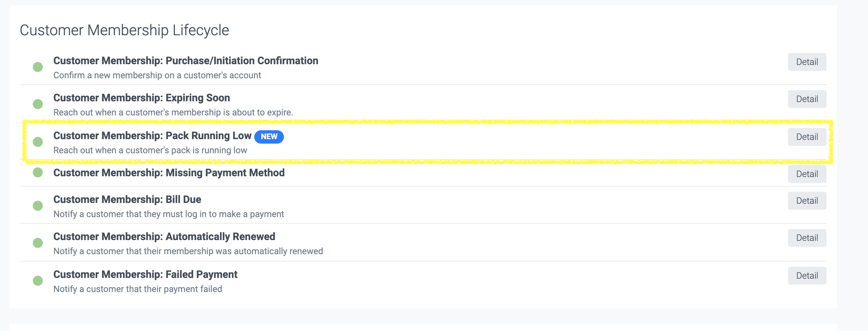
Task: Open Detail for Failed Payment notification
Action: click(x=807, y=276)
